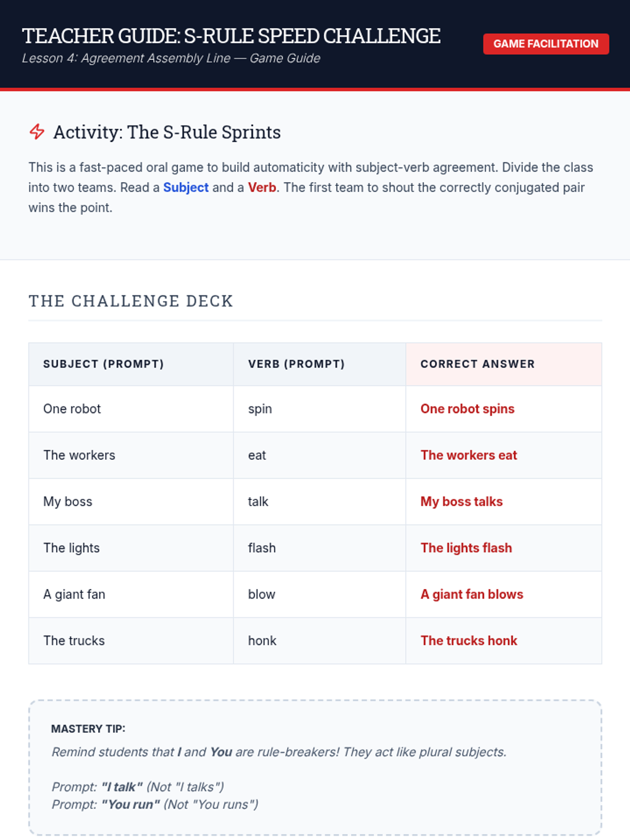Click the 'flash' verb cell
630x840 pixels.
click(261, 548)
